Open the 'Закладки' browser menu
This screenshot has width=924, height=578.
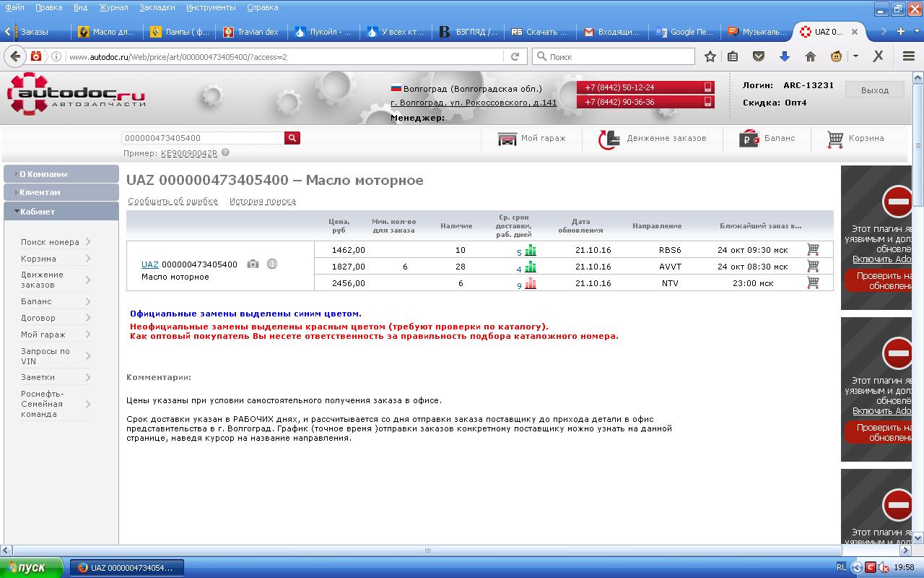[x=157, y=7]
